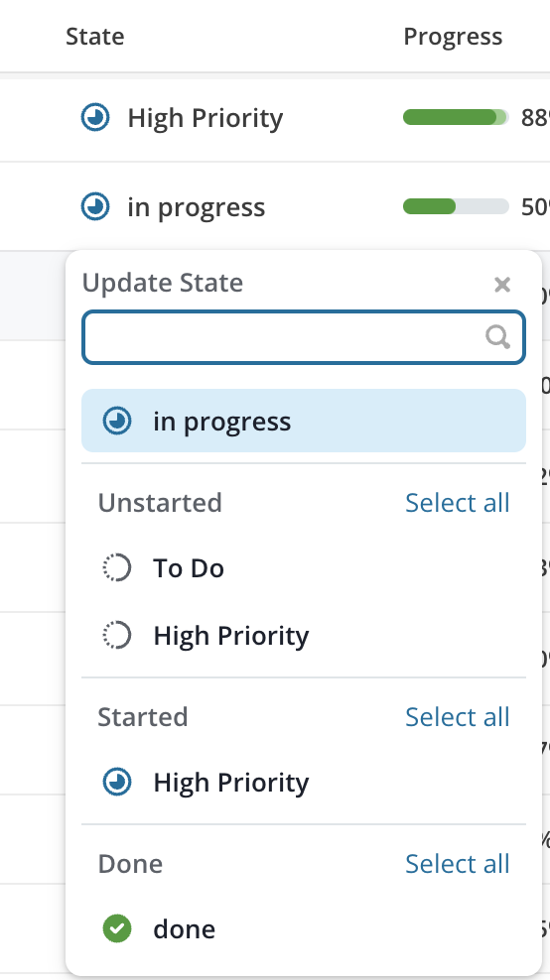
Task: Click the started-state icon beside High Priority row
Action: point(95,117)
